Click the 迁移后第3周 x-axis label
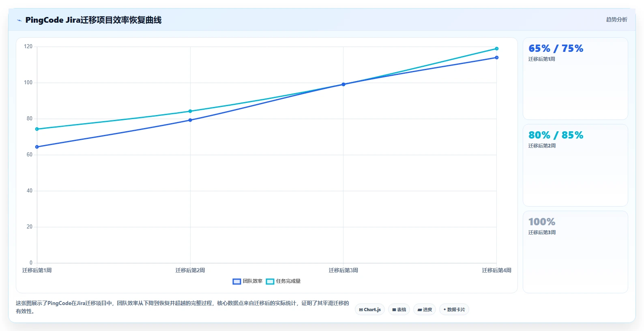The width and height of the screenshot is (644, 331). 343,270
